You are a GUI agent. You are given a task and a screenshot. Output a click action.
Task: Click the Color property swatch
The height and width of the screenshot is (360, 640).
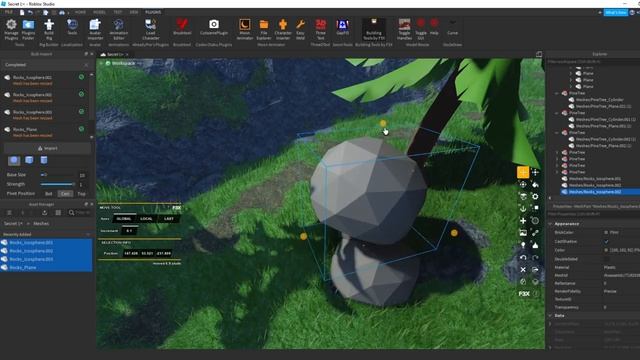coord(606,250)
